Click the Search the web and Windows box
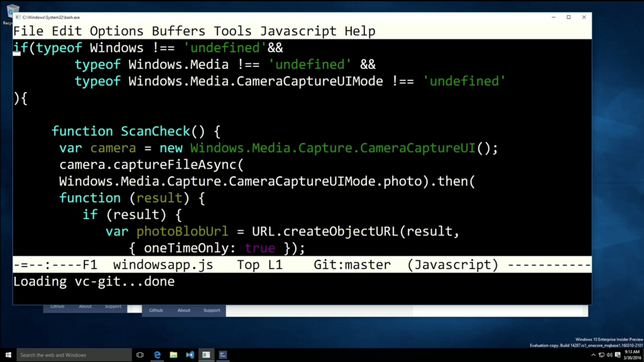Viewport: 644px width, 362px height. coord(74,355)
